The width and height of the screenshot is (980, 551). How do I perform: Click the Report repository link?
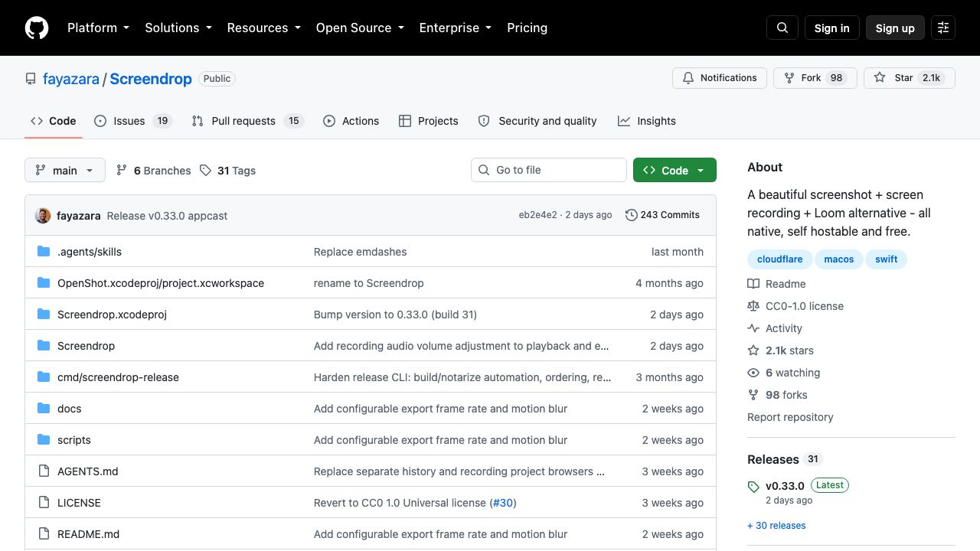790,417
